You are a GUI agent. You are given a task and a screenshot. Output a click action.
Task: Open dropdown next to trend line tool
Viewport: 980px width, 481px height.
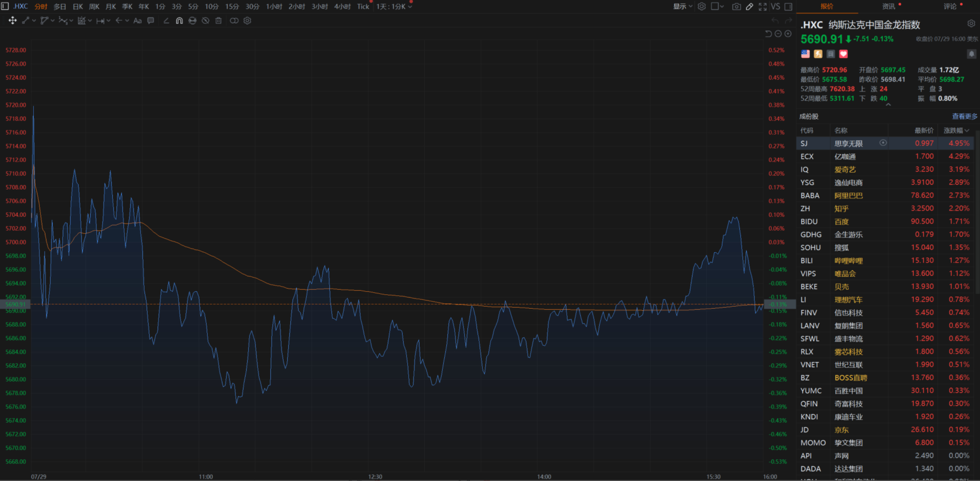point(34,21)
